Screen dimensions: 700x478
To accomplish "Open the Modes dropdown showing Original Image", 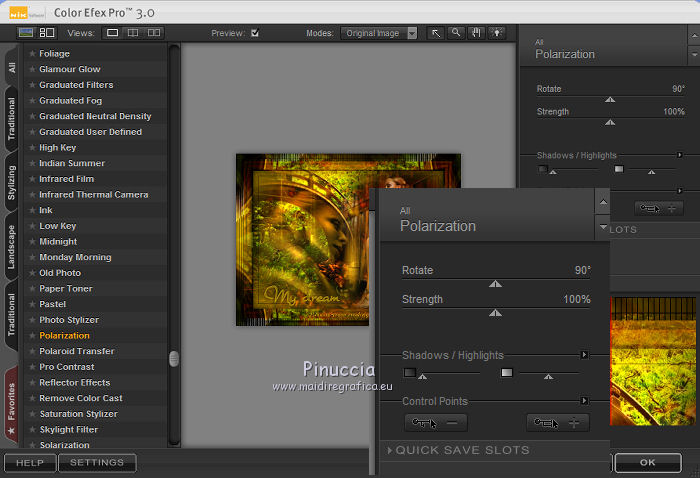I will click(380, 33).
